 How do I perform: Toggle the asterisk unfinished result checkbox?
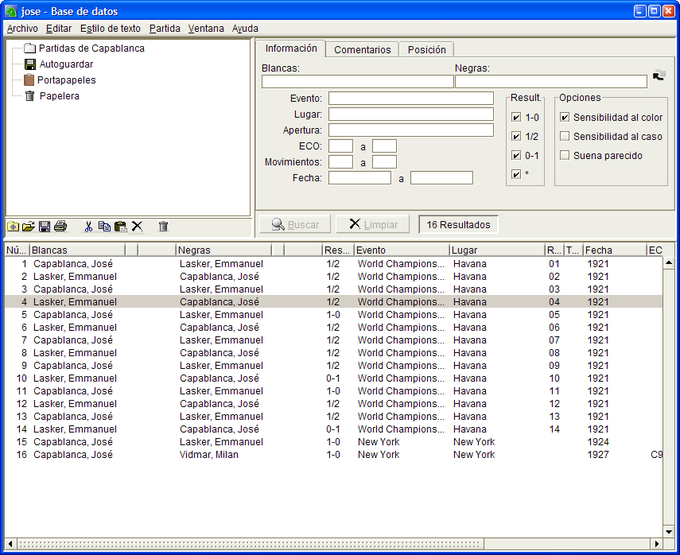click(516, 174)
